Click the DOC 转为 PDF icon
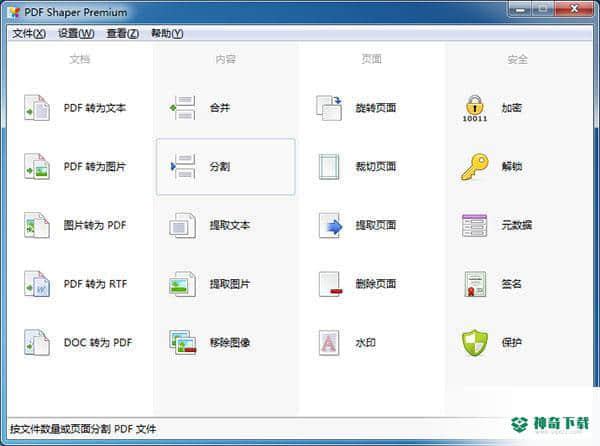600x446 pixels. click(x=37, y=342)
